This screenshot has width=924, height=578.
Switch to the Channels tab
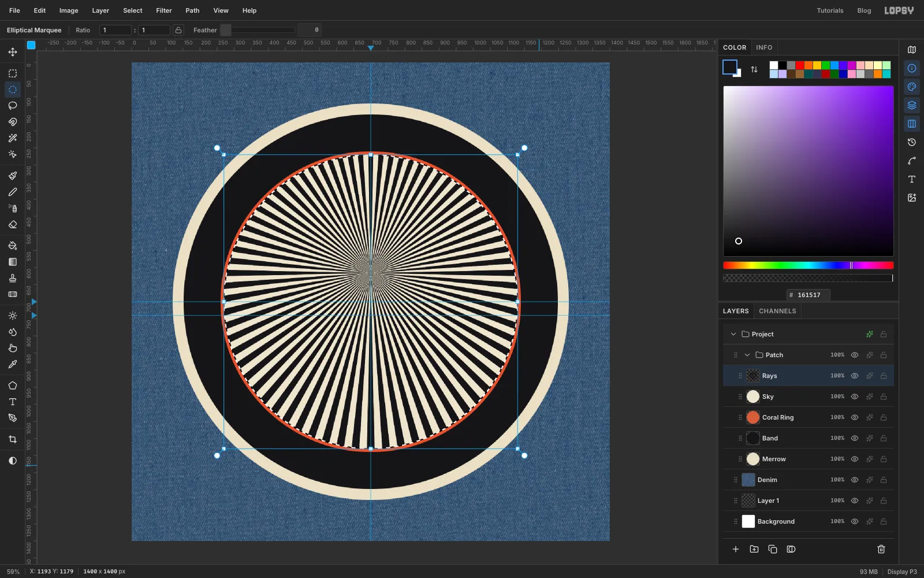click(777, 311)
